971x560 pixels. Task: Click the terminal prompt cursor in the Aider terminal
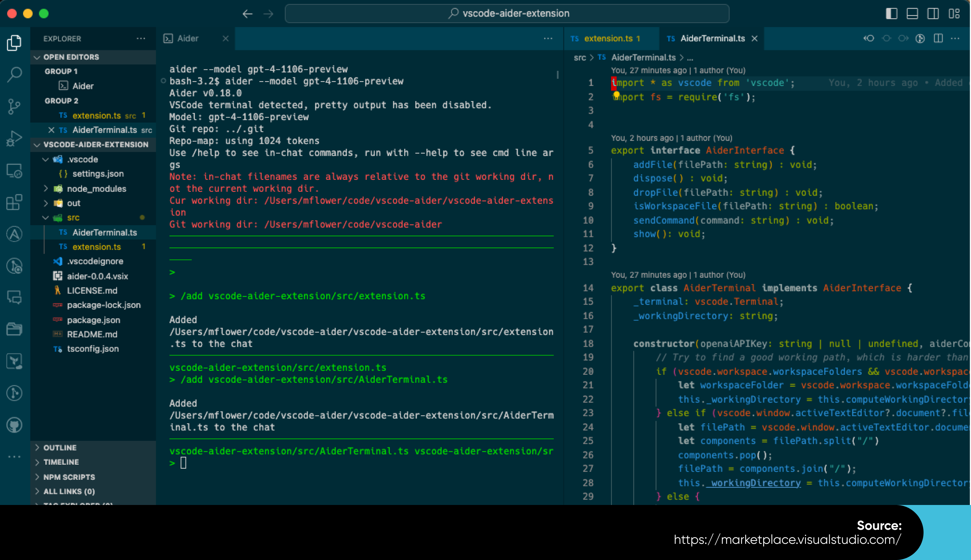[183, 463]
